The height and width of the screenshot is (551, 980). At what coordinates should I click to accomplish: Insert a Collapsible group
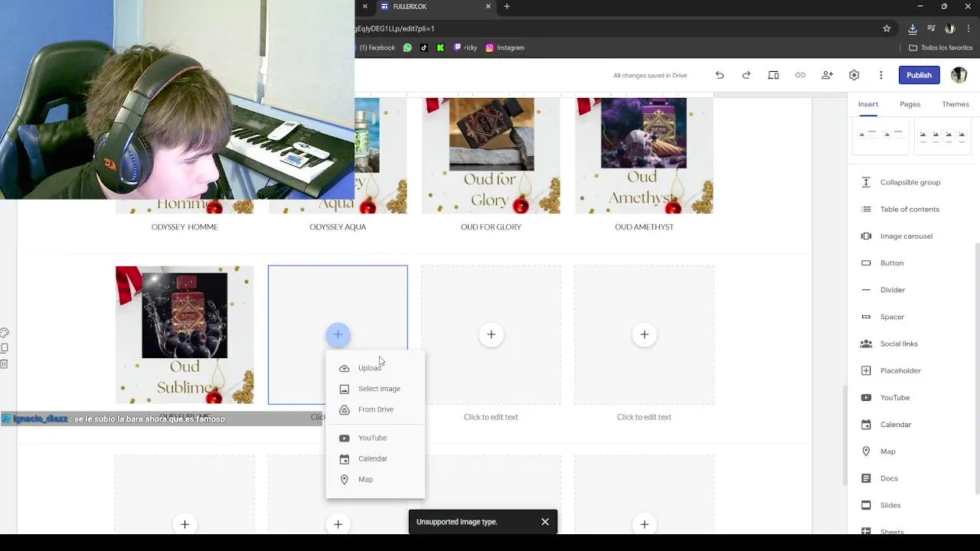912,182
